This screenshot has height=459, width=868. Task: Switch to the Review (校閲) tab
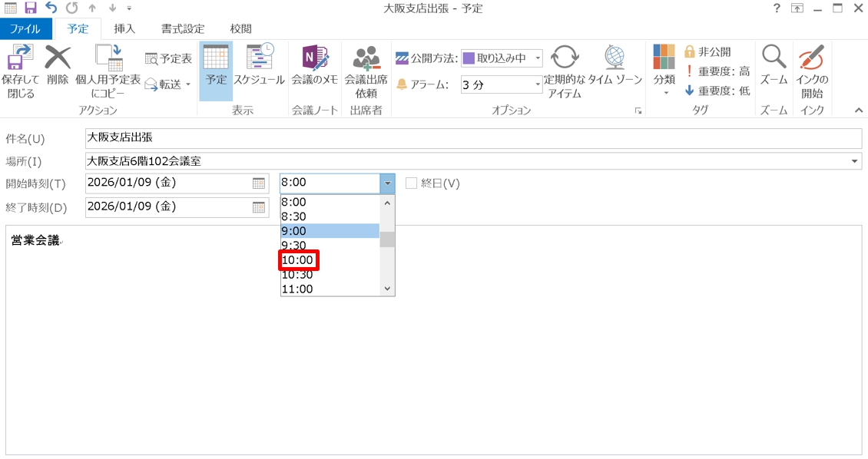(240, 29)
